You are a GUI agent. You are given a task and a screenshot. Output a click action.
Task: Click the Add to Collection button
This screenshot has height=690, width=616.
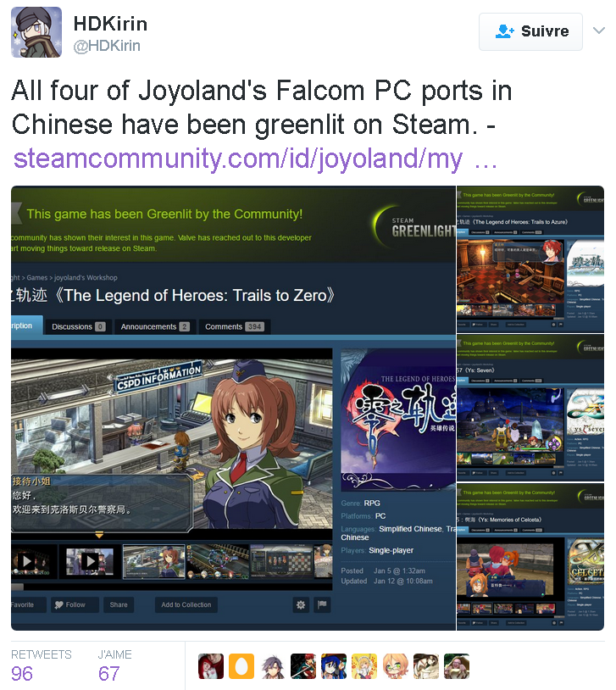coord(186,604)
